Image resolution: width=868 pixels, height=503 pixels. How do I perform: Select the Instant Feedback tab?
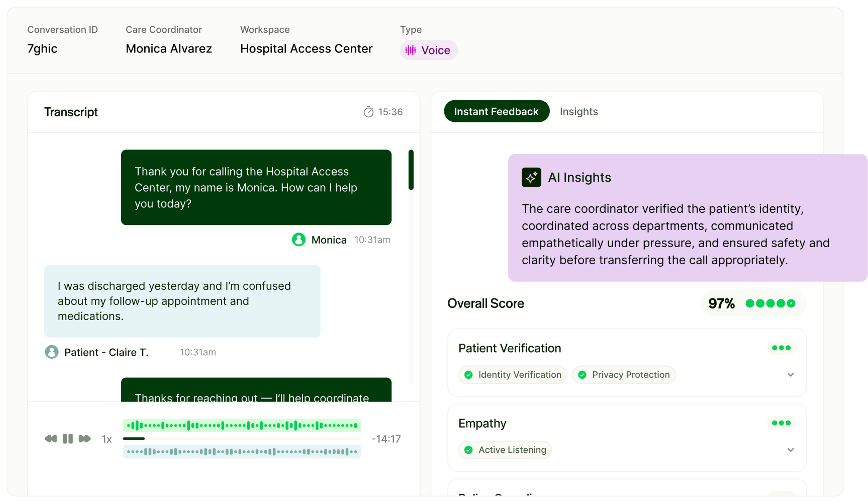pyautogui.click(x=496, y=111)
